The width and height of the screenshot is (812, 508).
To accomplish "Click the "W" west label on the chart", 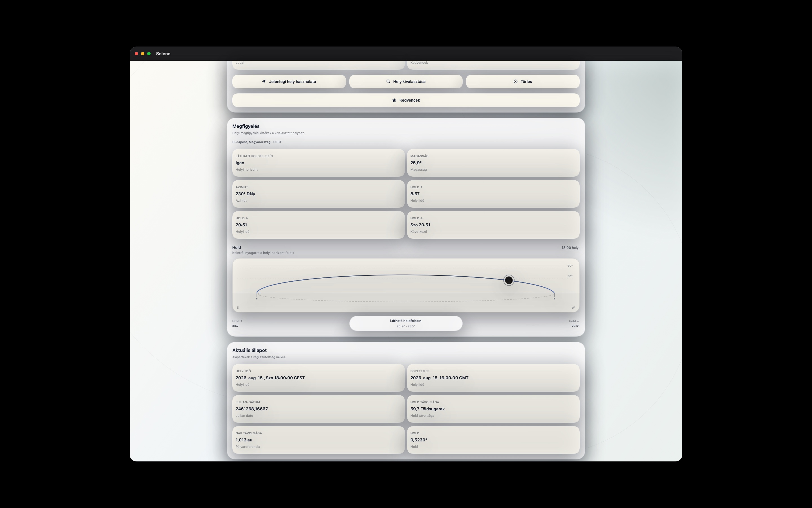I will [x=573, y=308].
